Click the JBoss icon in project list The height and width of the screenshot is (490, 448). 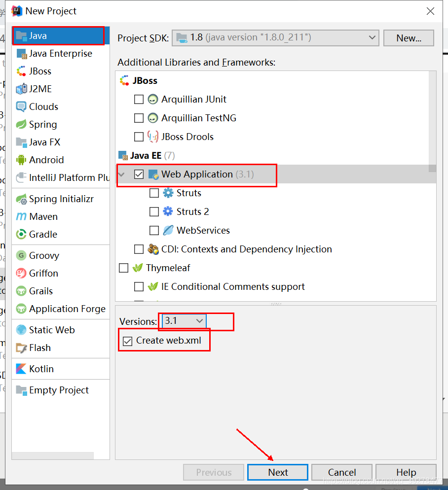click(x=21, y=71)
